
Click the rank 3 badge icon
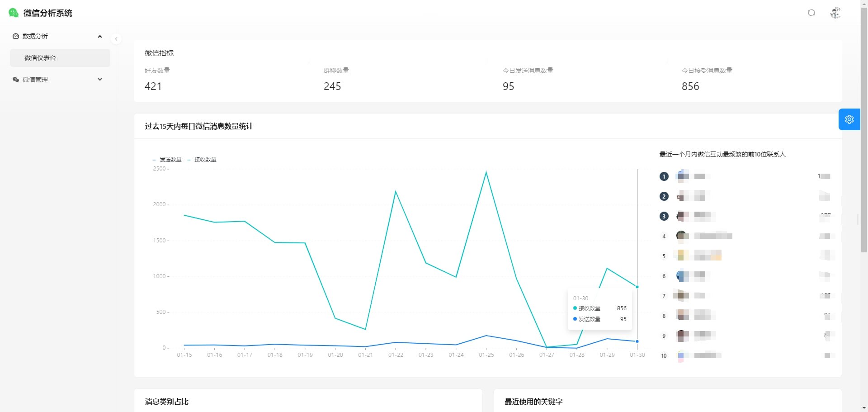point(664,216)
